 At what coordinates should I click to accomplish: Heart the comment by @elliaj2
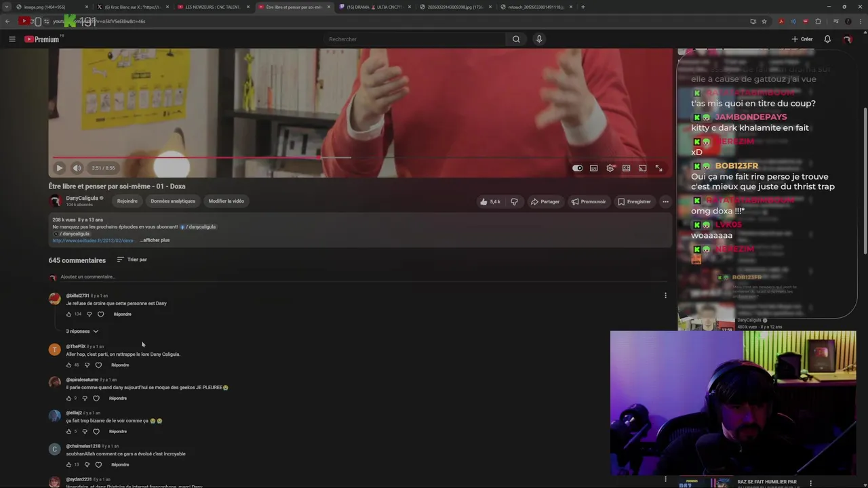tap(96, 432)
